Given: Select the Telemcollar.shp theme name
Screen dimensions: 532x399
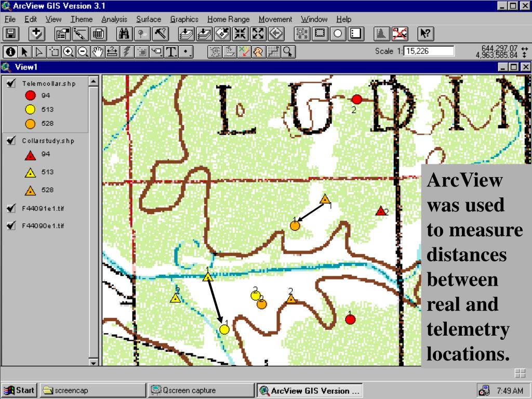Looking at the screenshot, I should coord(49,84).
